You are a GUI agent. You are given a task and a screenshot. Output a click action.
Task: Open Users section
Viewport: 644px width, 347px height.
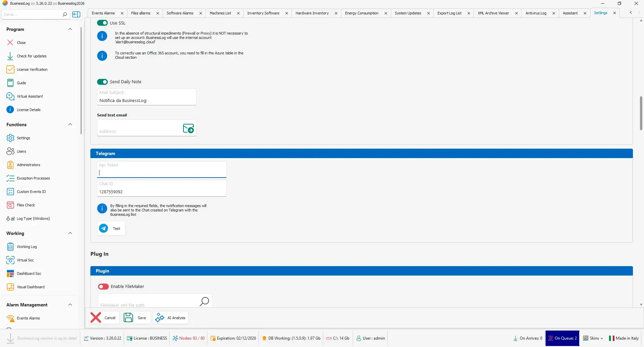pos(21,151)
